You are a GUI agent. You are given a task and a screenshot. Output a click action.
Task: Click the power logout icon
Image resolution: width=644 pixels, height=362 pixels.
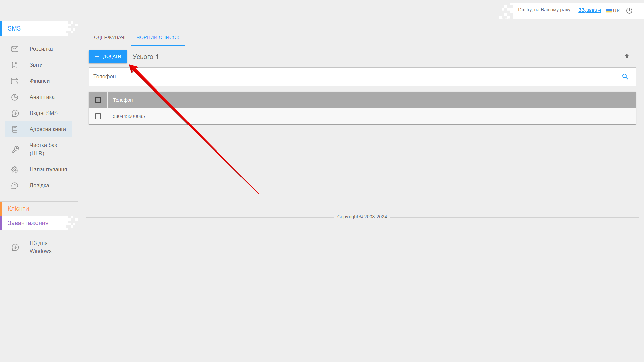(x=629, y=11)
